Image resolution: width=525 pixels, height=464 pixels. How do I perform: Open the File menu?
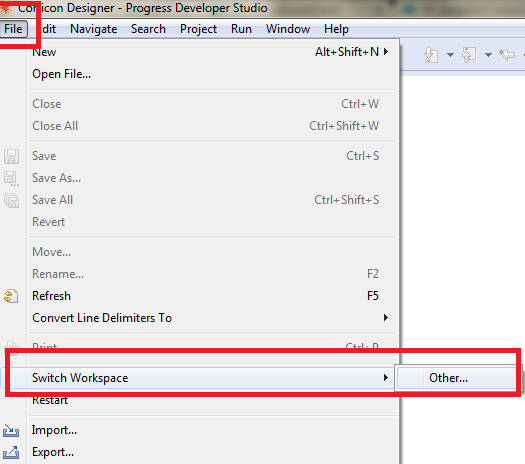point(13,29)
